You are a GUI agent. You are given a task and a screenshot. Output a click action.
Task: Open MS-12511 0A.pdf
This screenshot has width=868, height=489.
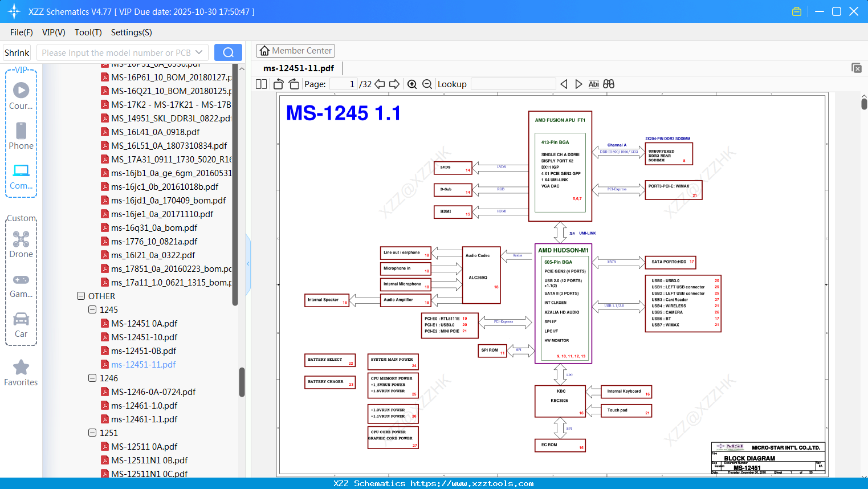tap(139, 447)
